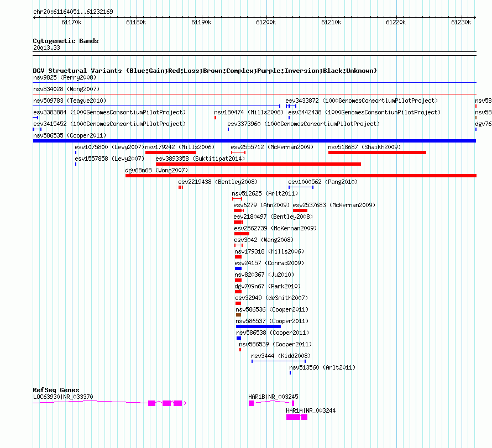The height and width of the screenshot is (448, 492).
Task: Click the blue nsv586537 gain bar
Action: (x=258, y=326)
